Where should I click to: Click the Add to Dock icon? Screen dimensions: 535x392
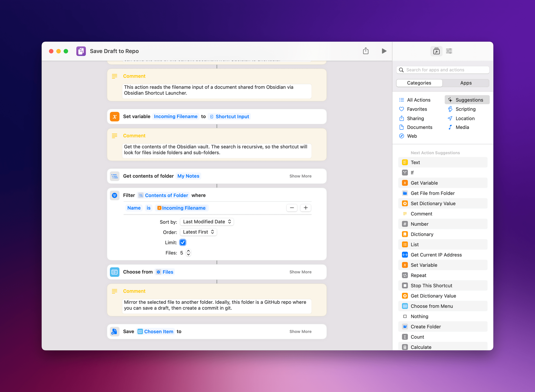[x=435, y=51]
